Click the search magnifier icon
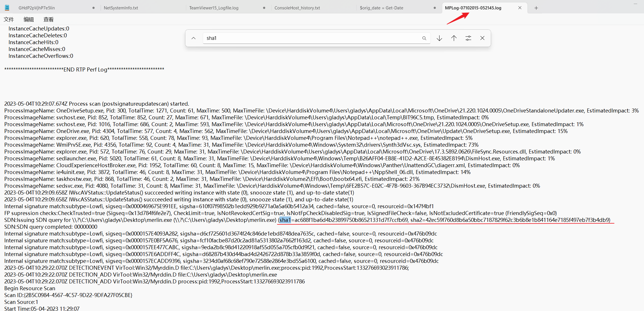Viewport: 644px width, 311px height. (424, 38)
